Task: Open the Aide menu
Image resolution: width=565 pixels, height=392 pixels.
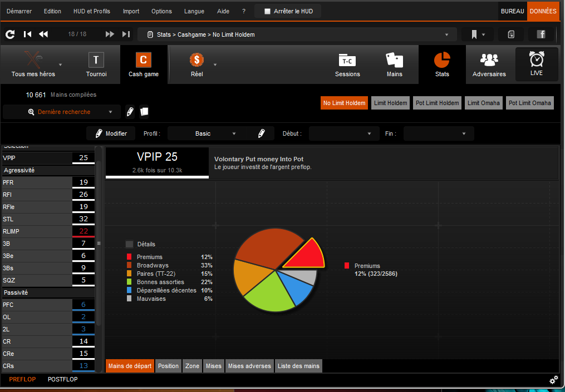Action: tap(223, 11)
